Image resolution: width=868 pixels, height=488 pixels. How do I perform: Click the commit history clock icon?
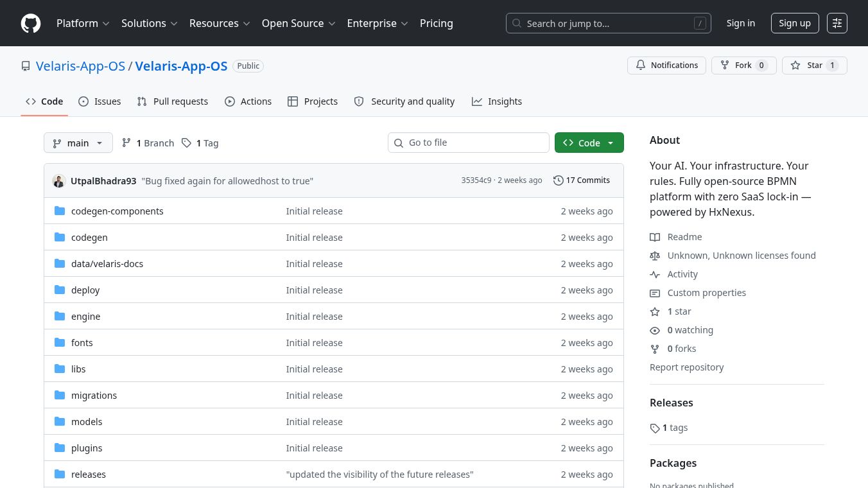[x=558, y=180]
